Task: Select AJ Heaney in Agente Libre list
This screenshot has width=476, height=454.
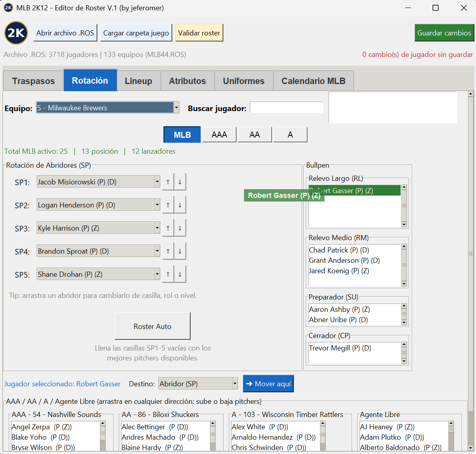Action: [404, 427]
